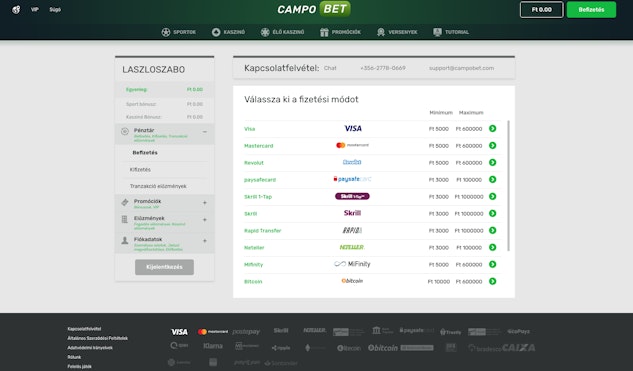The height and width of the screenshot is (371, 633).
Task: Click the green arrow for Mastercard
Action: tap(493, 145)
